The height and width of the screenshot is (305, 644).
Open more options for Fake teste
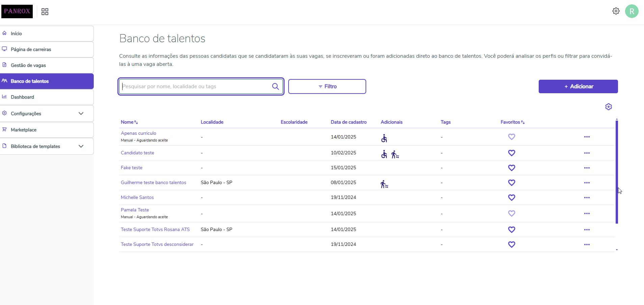(x=587, y=168)
